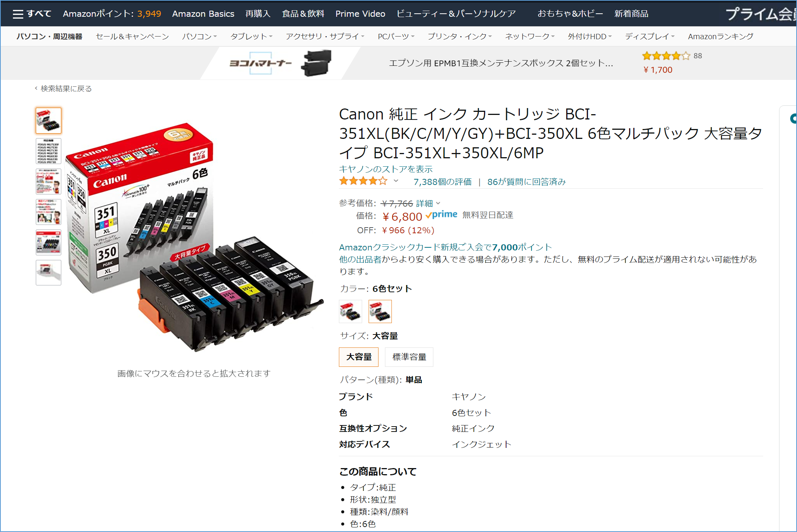Click the ad's star rating icons
797x532 pixels.
click(x=666, y=56)
